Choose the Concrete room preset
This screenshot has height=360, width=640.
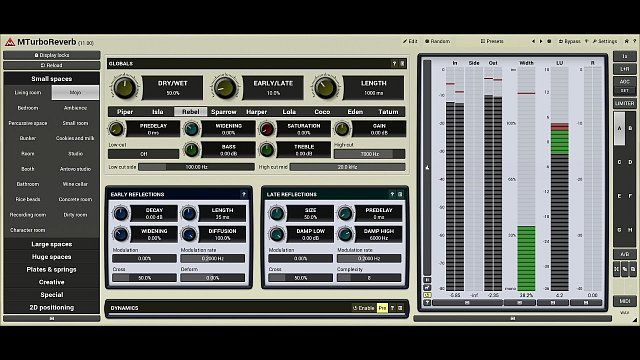(x=76, y=199)
